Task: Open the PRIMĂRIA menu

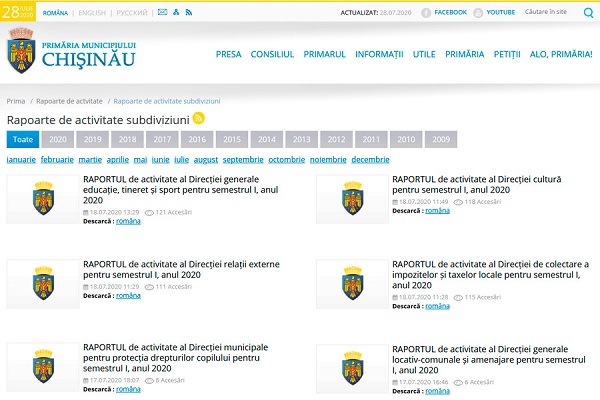Action: pyautogui.click(x=465, y=54)
